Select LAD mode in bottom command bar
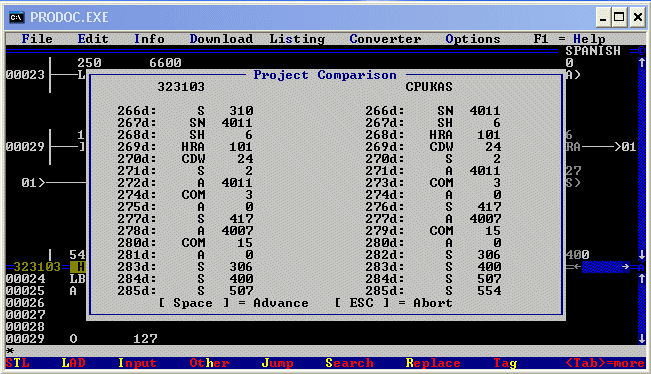Image resolution: width=651 pixels, height=374 pixels. tap(73, 363)
